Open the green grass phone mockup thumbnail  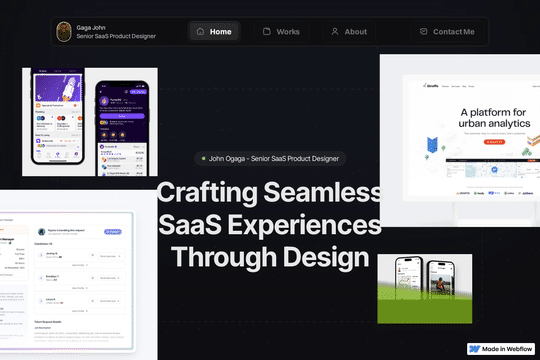pyautogui.click(x=425, y=289)
